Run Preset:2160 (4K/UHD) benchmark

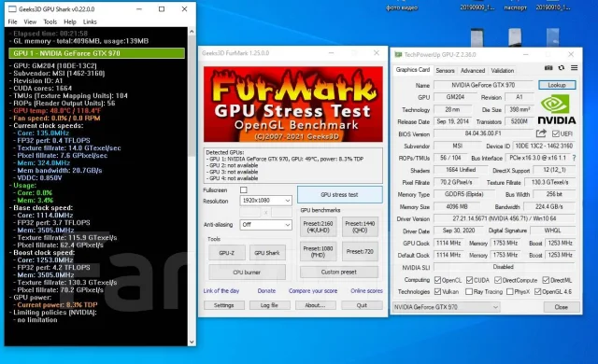[x=318, y=227]
